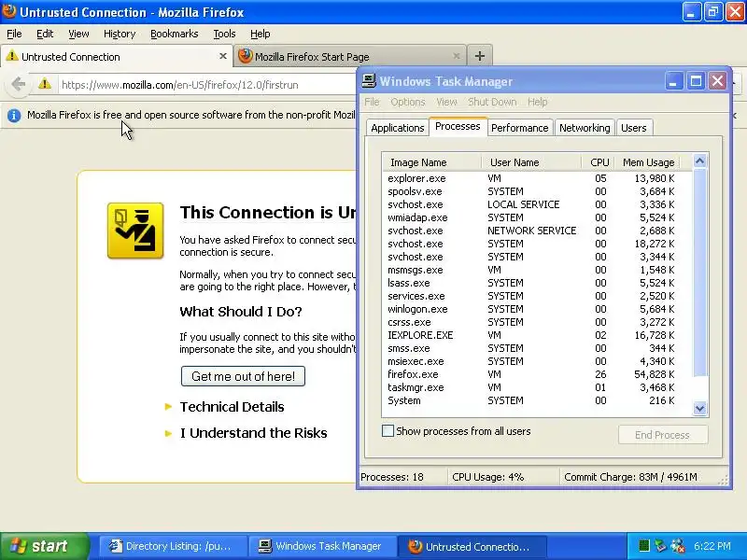Select the taskmgr.exe process row
Viewport: 747px width, 560px height.
pos(538,387)
